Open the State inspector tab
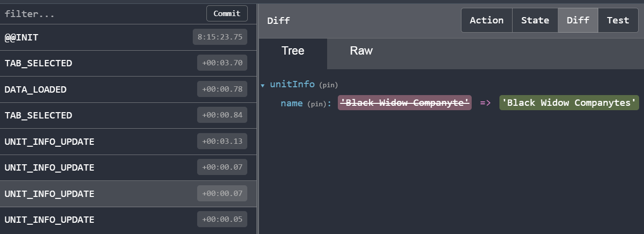Screen dimensions: 644x234 [535, 20]
